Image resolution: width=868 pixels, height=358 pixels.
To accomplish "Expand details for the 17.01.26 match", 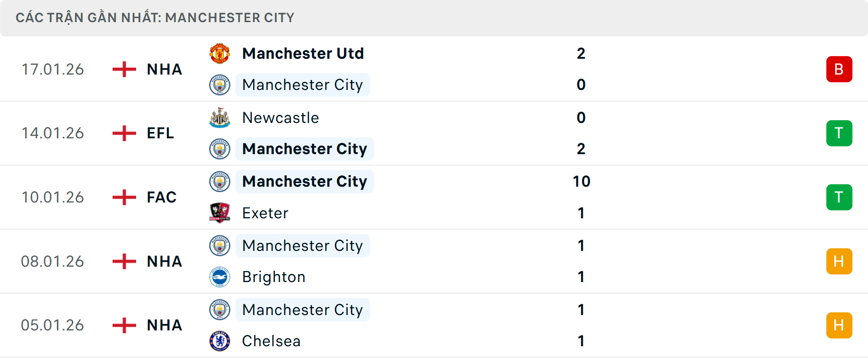I will (x=434, y=69).
